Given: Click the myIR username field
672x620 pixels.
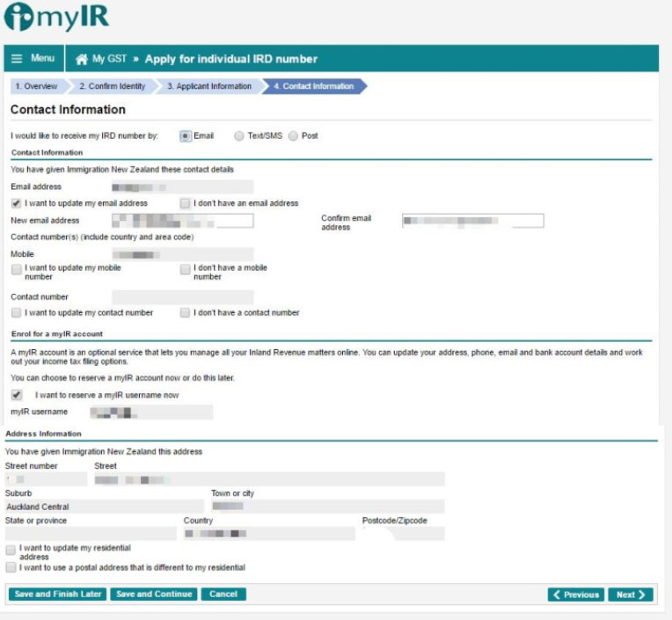Looking at the screenshot, I should (151, 412).
